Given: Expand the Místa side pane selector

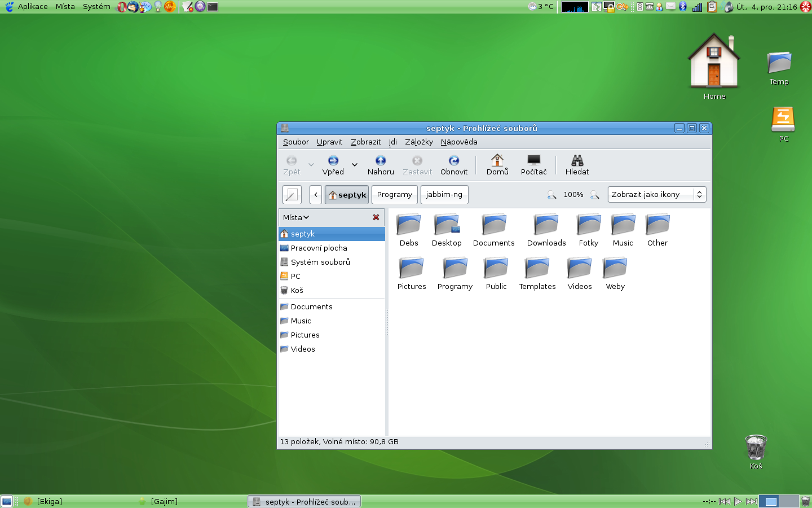Looking at the screenshot, I should click(x=296, y=217).
